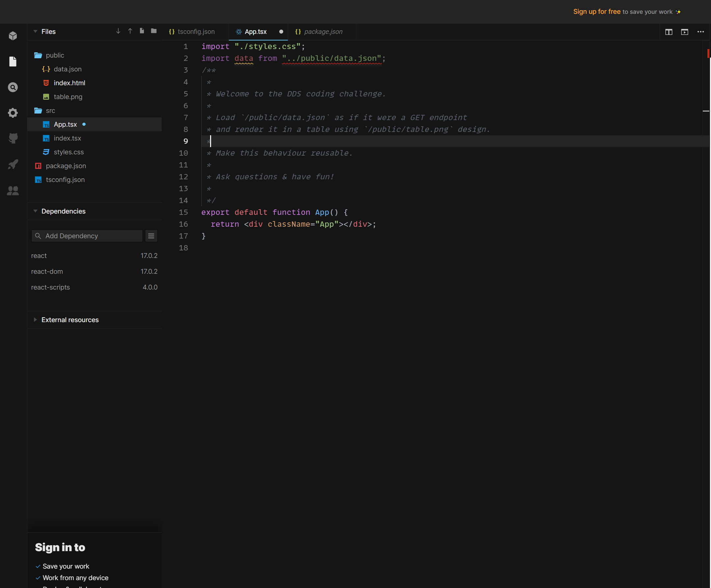Open the Deployment rocket icon
711x588 pixels.
(x=13, y=165)
